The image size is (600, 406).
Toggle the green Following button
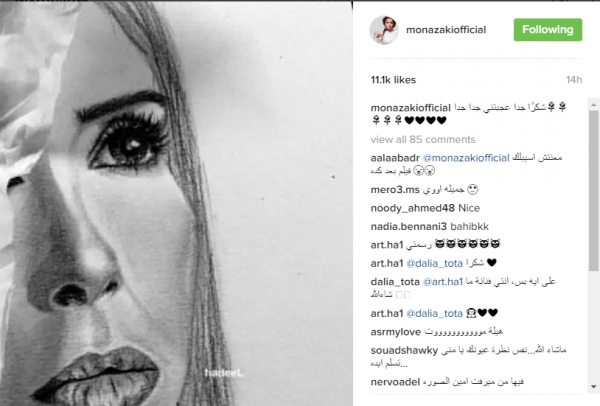[548, 29]
